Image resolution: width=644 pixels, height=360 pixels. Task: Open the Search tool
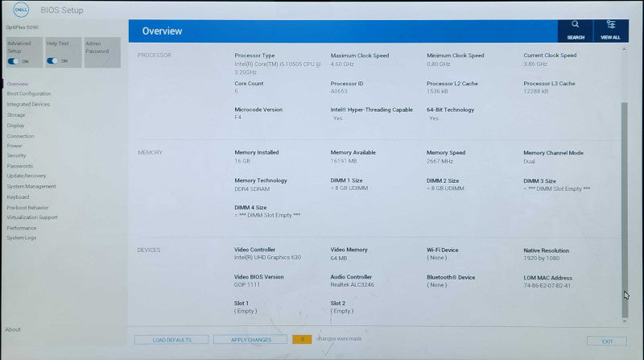coord(576,31)
